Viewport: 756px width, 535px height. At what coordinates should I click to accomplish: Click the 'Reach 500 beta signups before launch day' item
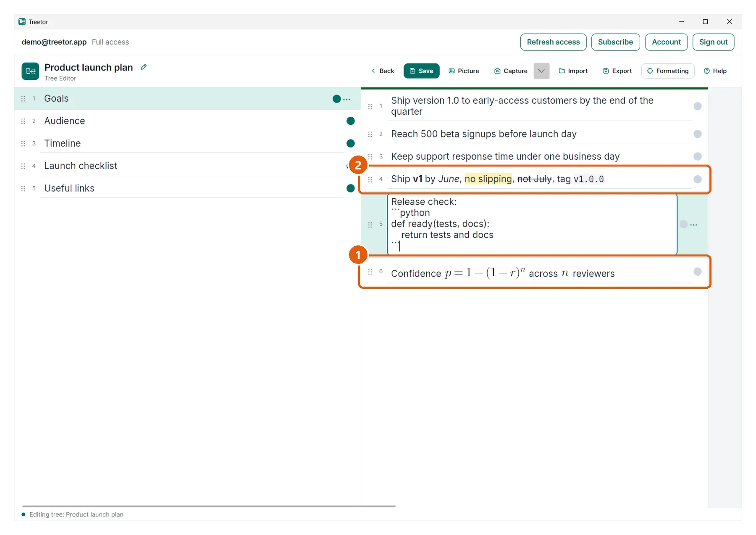pos(484,134)
